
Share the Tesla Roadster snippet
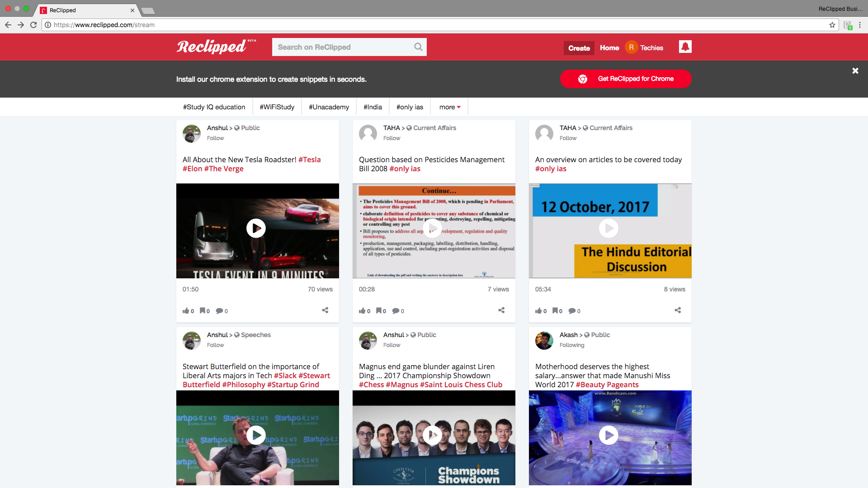click(325, 310)
